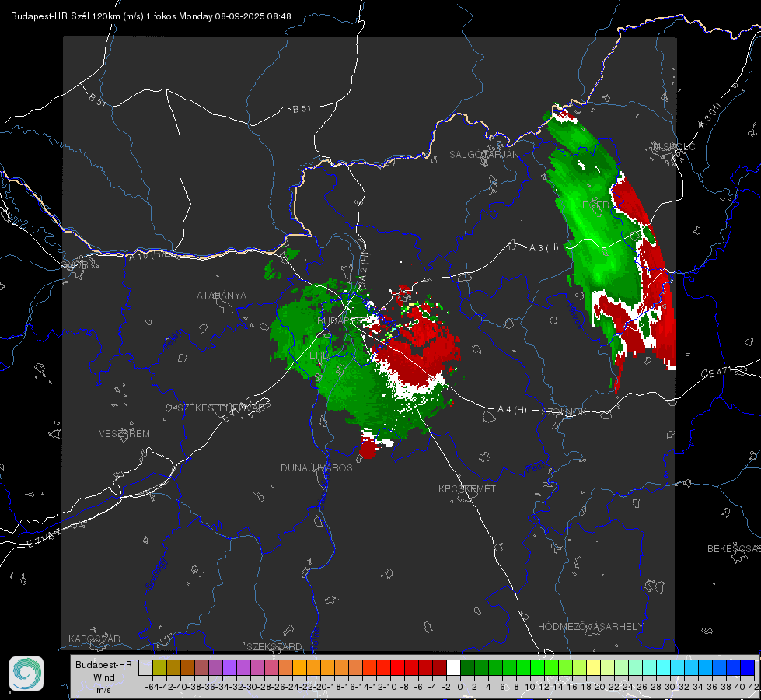761x700 pixels.
Task: Click the radar title text with date 08-09-2025
Action: [x=151, y=16]
